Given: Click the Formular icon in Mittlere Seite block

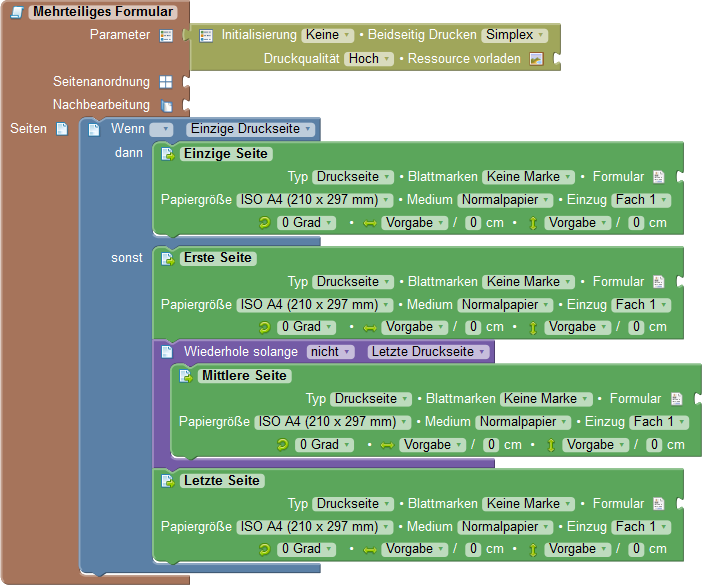Looking at the screenshot, I should tap(676, 399).
